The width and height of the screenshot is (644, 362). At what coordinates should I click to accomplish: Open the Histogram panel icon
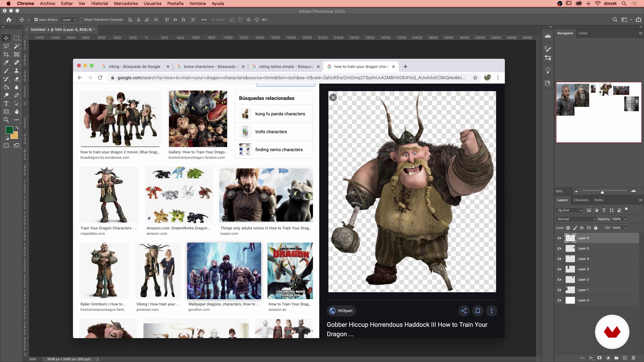pos(548,36)
